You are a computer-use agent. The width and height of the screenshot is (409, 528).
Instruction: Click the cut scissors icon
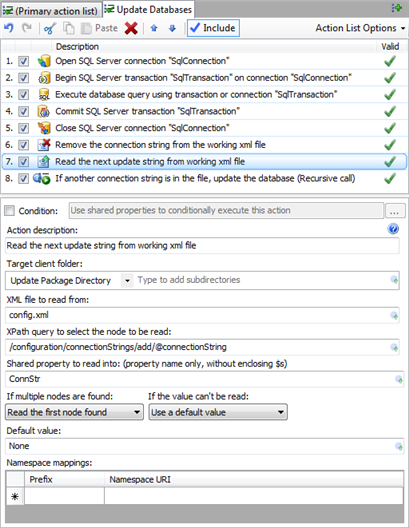click(50, 28)
